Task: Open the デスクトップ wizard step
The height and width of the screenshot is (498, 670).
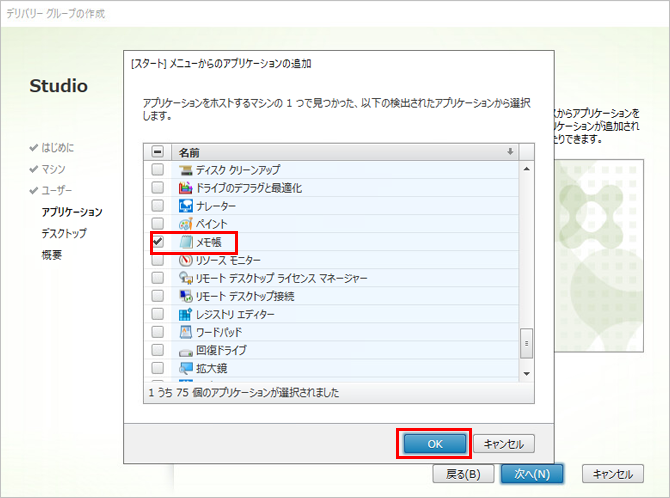Action: coord(64,233)
